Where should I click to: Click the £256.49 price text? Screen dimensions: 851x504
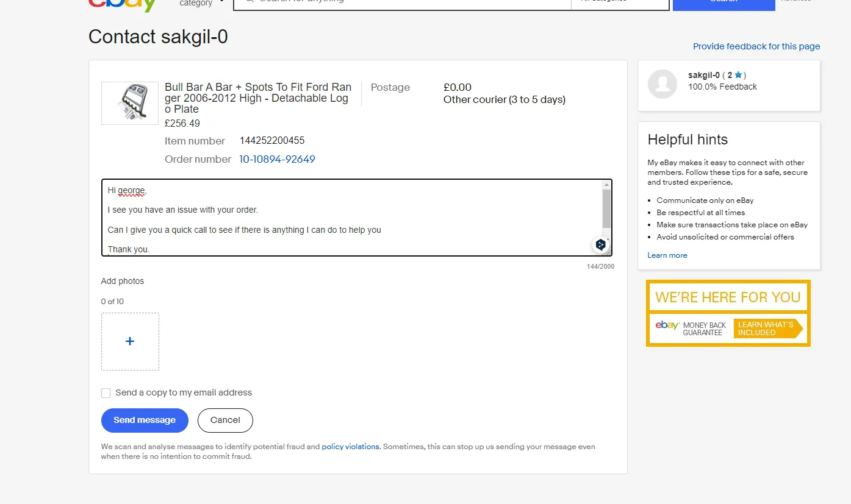click(182, 123)
